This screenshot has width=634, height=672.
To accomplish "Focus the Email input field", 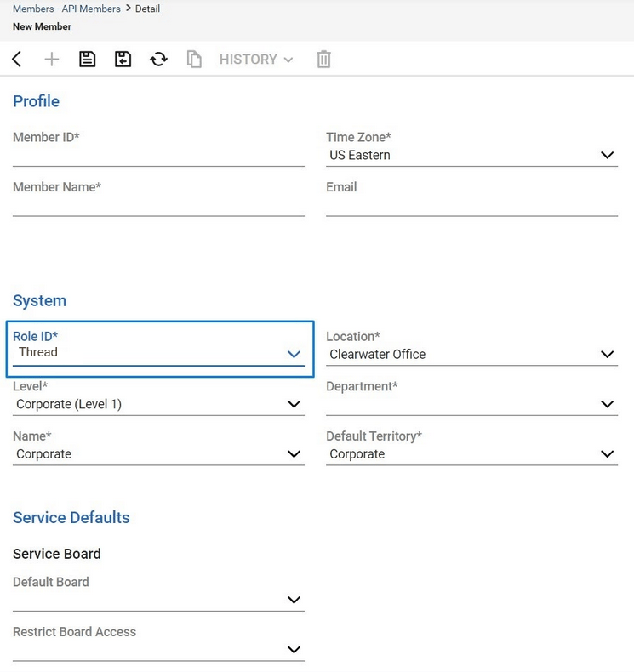I will coord(472,205).
